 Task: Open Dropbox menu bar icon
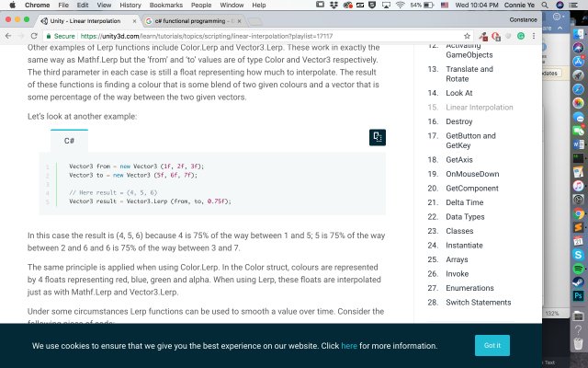click(x=334, y=5)
